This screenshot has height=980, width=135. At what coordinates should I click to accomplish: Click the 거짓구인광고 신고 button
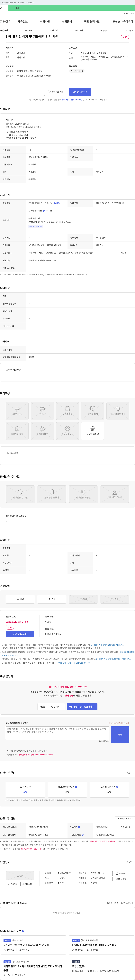pyautogui.click(x=125, y=818)
